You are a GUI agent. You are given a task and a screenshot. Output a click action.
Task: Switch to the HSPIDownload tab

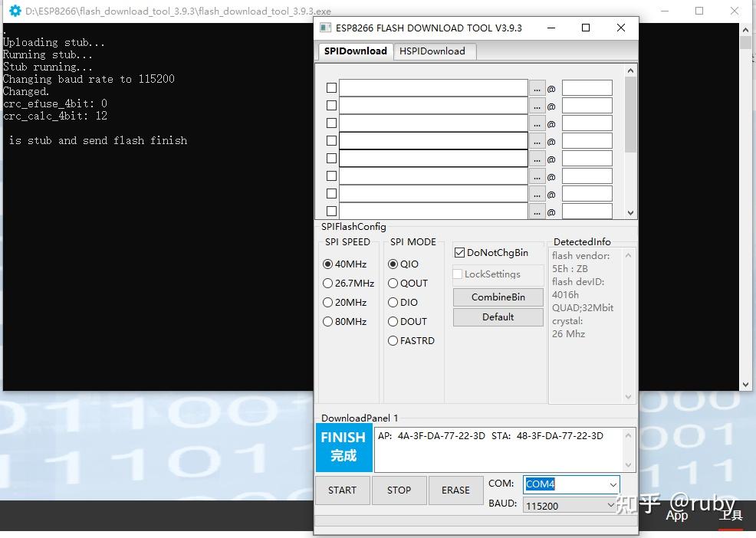[434, 51]
